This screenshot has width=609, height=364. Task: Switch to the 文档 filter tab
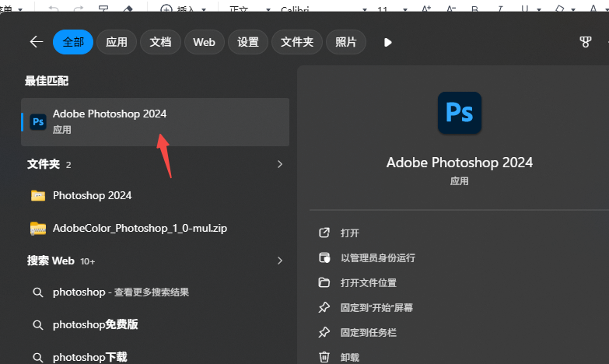(160, 42)
